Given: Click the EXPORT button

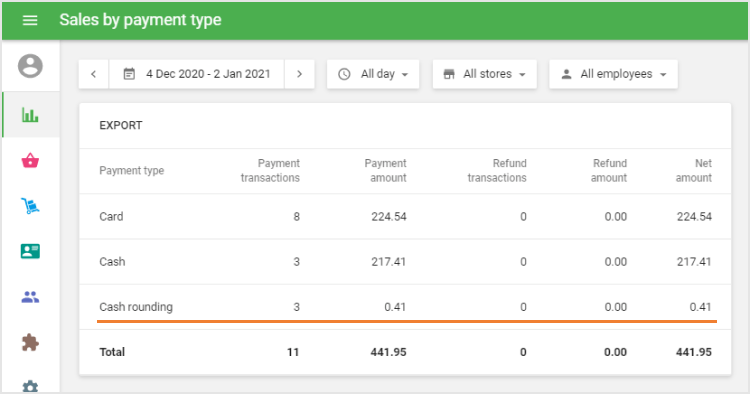Looking at the screenshot, I should (121, 125).
